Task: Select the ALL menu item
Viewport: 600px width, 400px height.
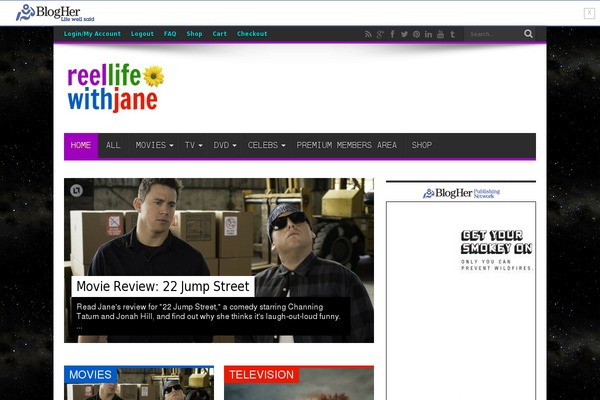Action: 113,145
